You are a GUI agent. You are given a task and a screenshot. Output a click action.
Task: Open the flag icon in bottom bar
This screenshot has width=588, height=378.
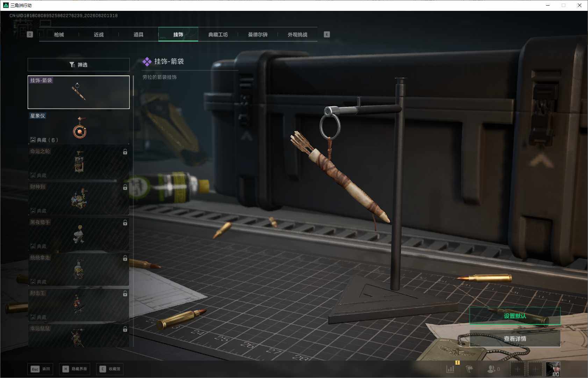click(x=469, y=369)
